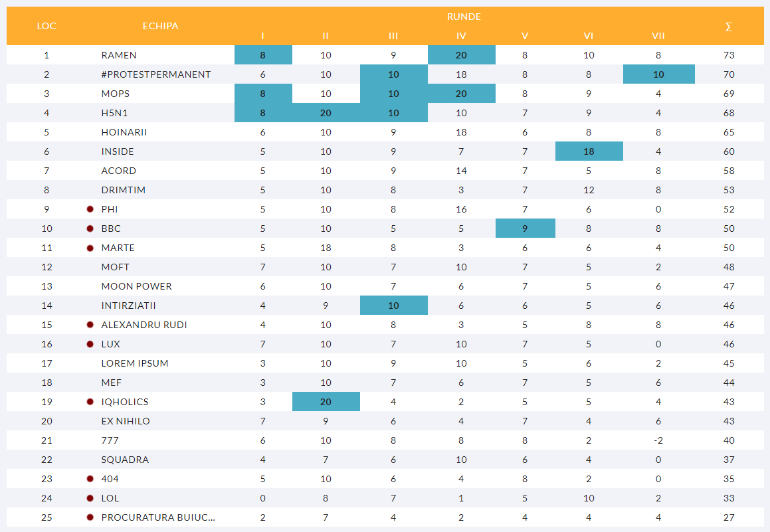Click the red dot beside IQHOLICS

[x=90, y=402]
